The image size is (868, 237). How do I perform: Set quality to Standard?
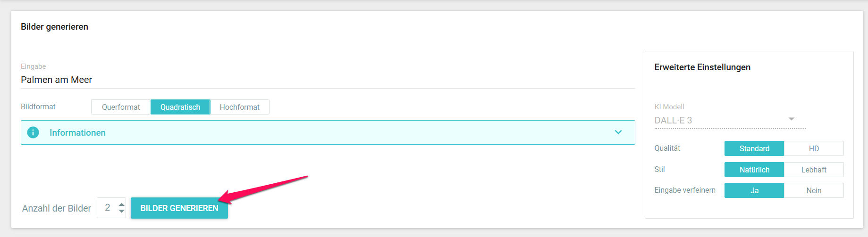[754, 148]
